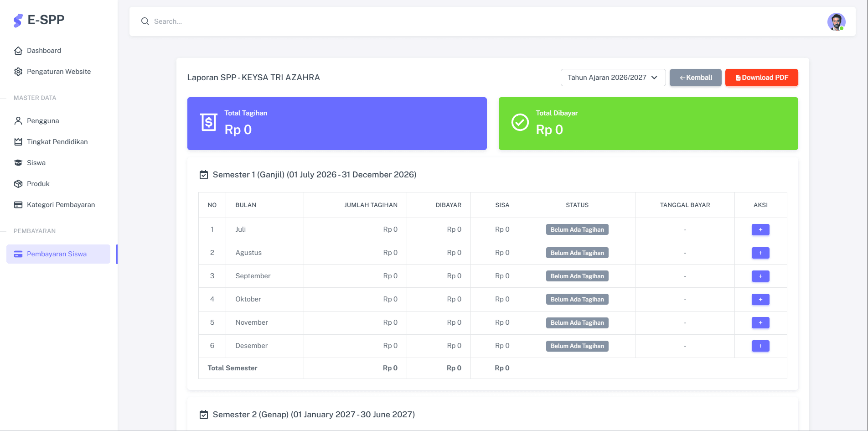Click the Pembayaran Siswa card icon

click(18, 254)
